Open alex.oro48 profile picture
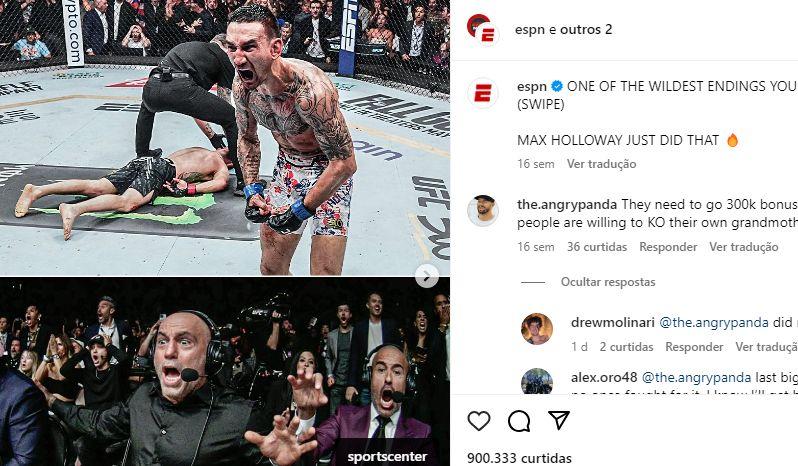This screenshot has width=798, height=466. 537,381
